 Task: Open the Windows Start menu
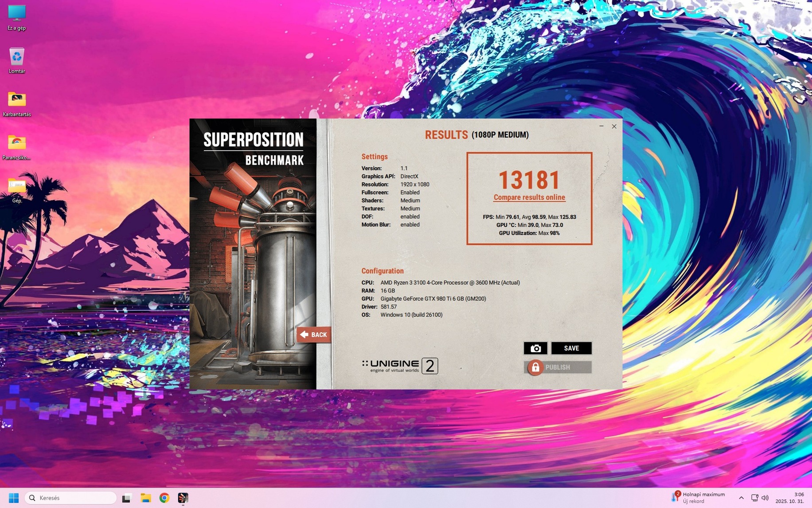point(14,498)
